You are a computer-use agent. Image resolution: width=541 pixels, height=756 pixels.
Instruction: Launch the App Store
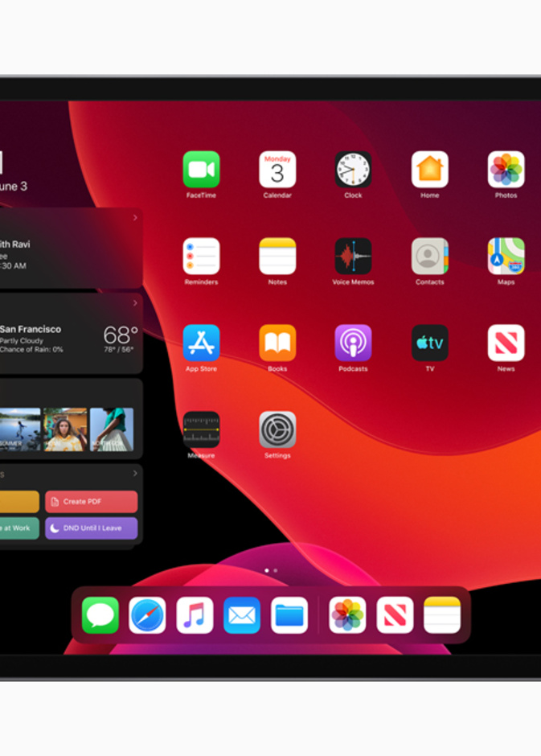tap(202, 343)
